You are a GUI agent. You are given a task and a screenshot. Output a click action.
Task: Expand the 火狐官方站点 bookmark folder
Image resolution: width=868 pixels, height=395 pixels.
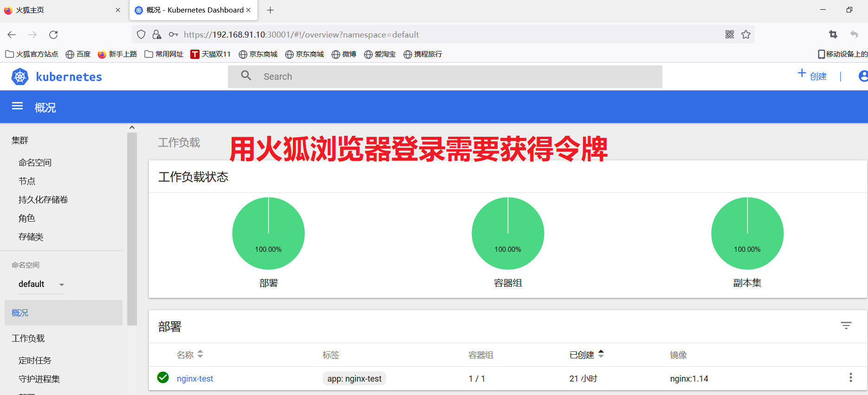coord(32,54)
